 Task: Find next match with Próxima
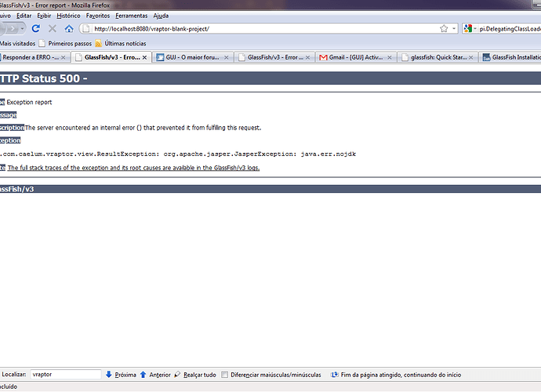(125, 375)
